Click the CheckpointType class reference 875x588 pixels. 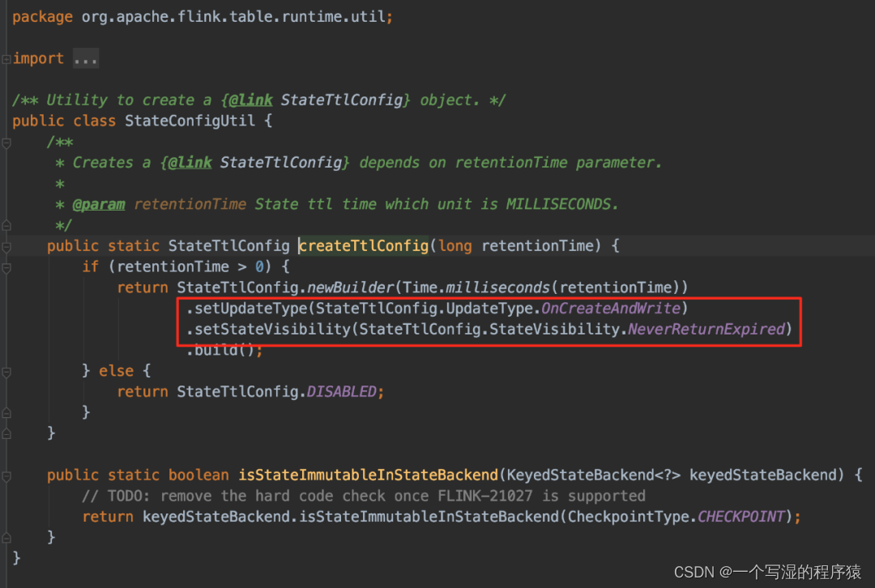click(x=629, y=517)
